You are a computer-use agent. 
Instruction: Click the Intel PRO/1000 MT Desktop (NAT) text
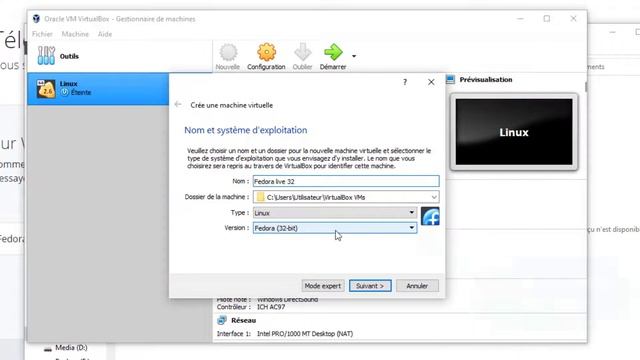[305, 333]
